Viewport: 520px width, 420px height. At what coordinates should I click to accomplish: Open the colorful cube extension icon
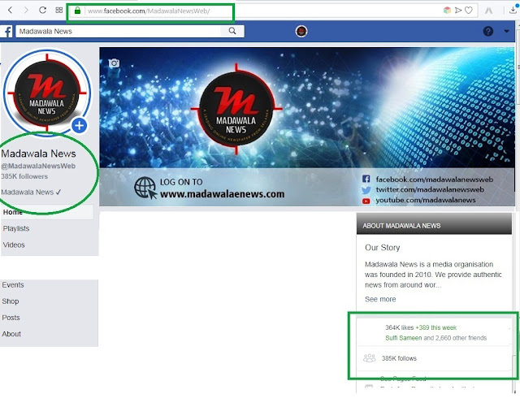click(447, 11)
